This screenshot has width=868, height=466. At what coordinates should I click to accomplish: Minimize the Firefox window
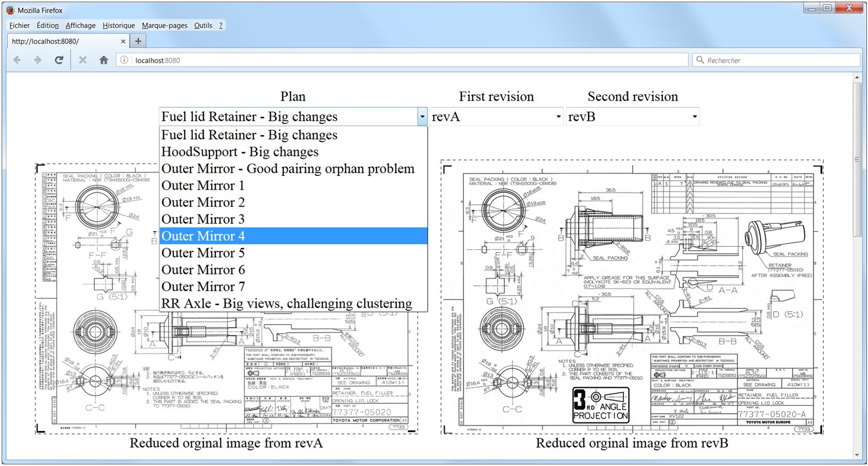[811, 8]
